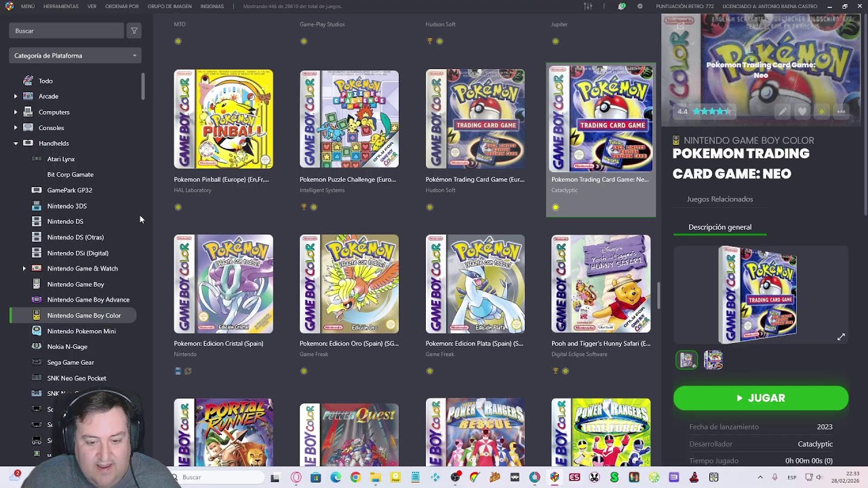Screen dimensions: 868x488
Task: Select Todo in the platform tree
Action: point(45,81)
